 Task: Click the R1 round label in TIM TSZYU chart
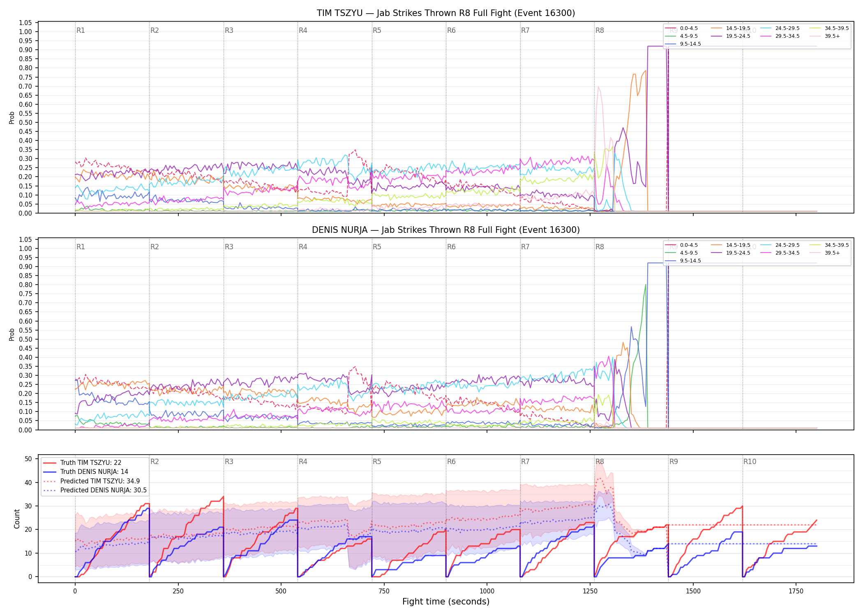point(81,30)
